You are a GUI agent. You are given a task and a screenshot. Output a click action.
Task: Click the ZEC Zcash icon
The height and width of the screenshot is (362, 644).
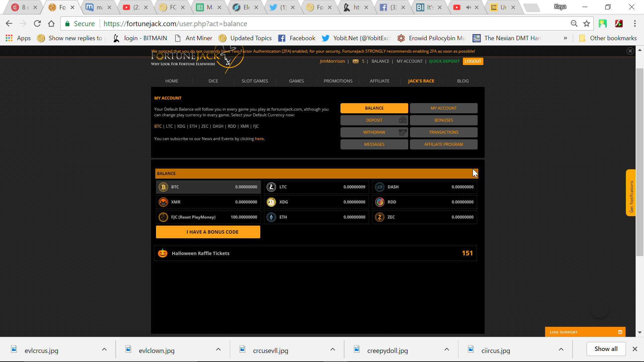point(380,217)
